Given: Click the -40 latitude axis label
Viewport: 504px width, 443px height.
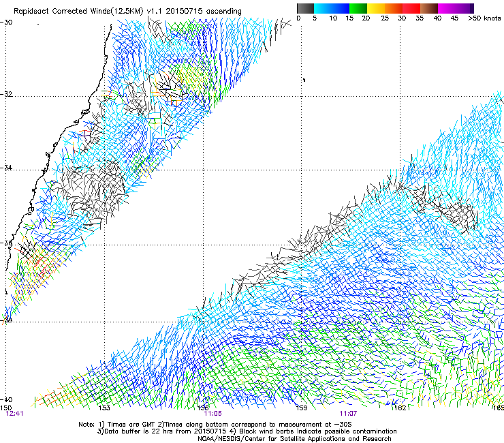Looking at the screenshot, I should [x=6, y=399].
